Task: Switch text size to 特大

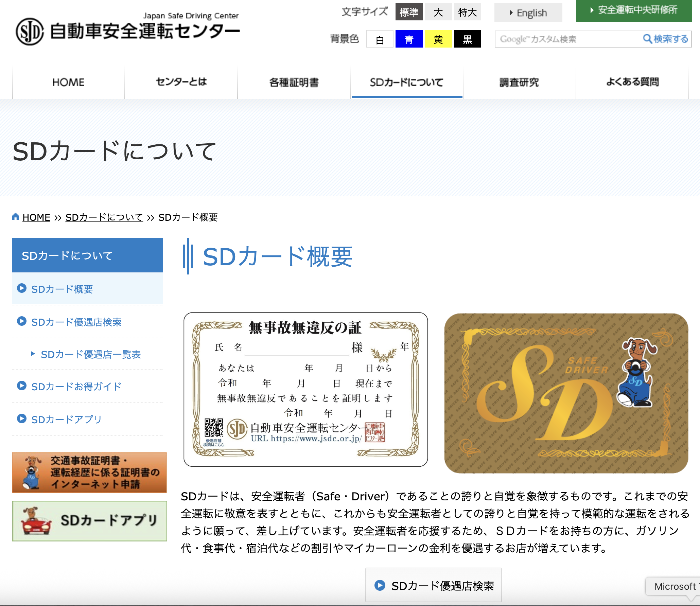Action: click(x=467, y=12)
